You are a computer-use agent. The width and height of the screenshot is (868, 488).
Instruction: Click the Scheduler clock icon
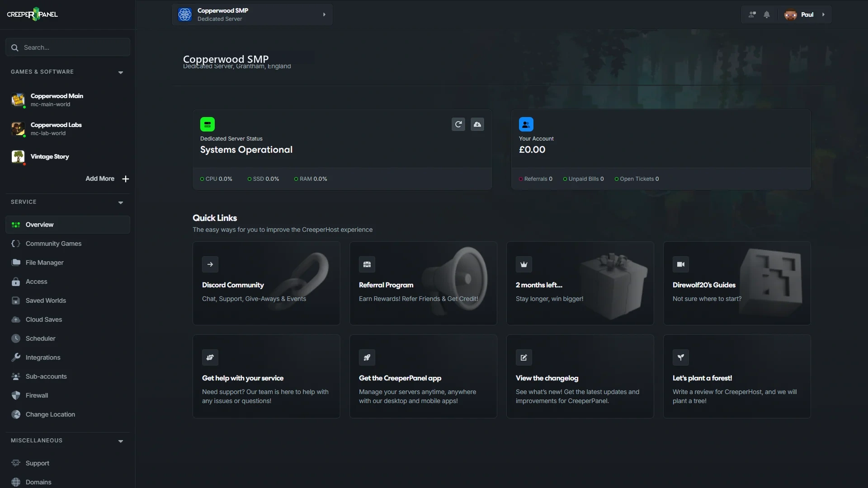click(x=16, y=338)
